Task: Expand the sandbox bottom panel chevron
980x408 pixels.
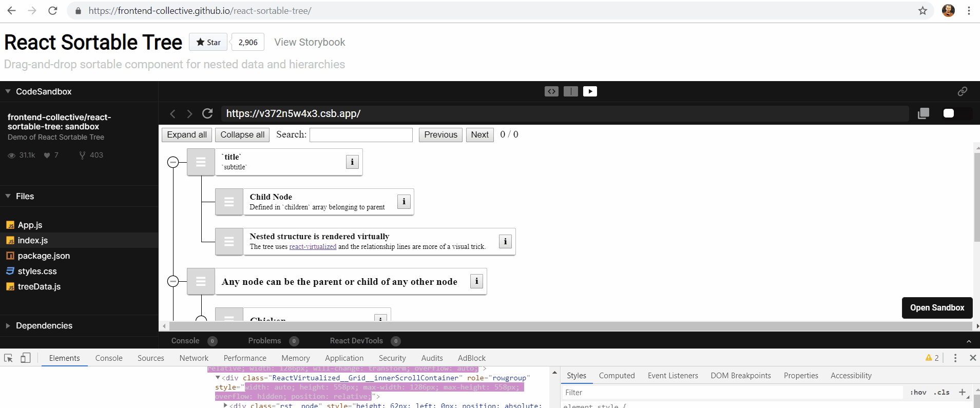Action: pos(969,341)
